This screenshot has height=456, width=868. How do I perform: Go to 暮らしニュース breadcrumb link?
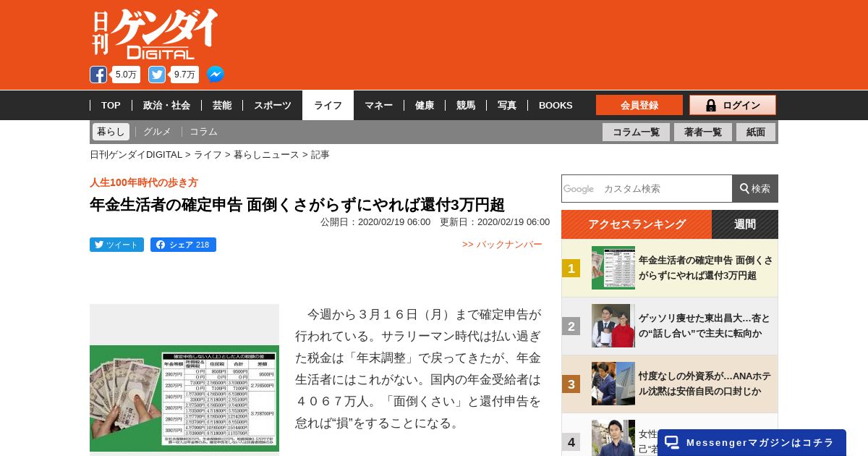[266, 155]
